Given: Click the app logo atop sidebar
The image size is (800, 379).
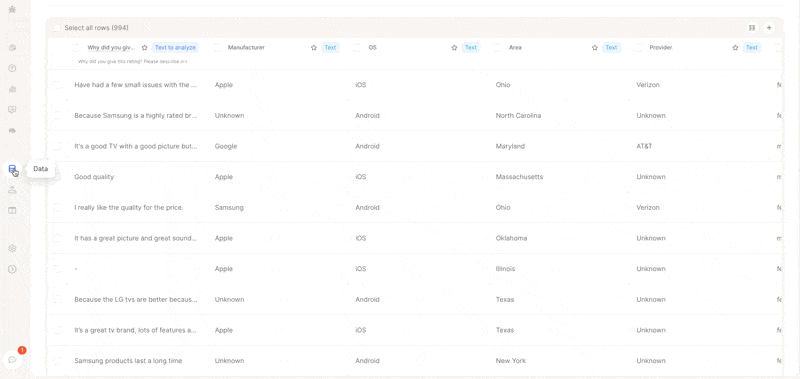Looking at the screenshot, I should 12,9.
